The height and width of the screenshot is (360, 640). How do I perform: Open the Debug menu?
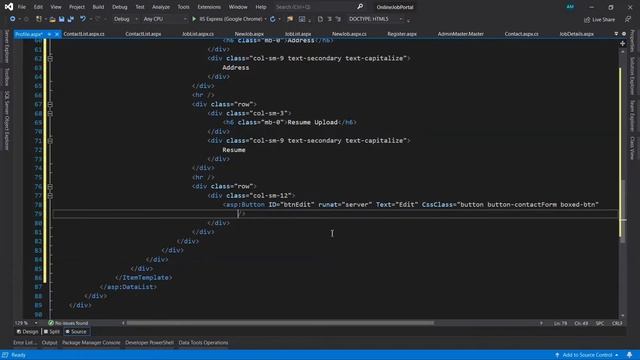click(120, 7)
